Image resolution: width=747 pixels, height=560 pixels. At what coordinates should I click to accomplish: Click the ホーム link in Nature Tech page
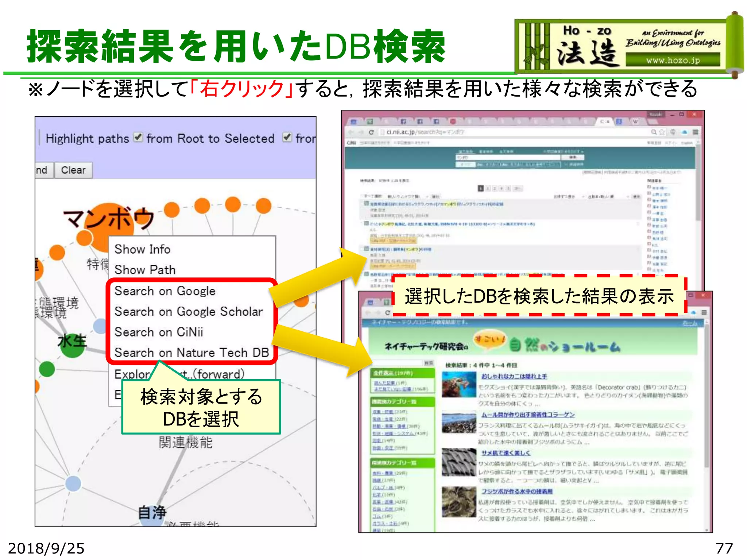point(689,323)
